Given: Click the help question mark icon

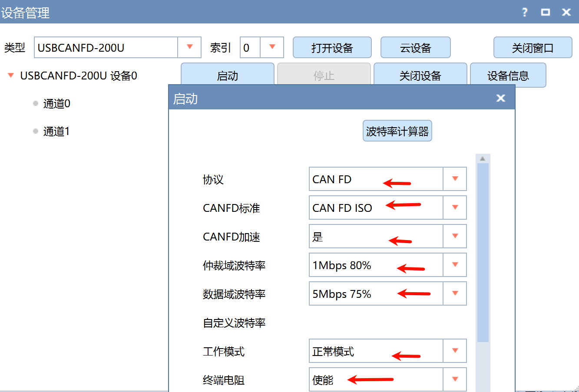Looking at the screenshot, I should point(525,12).
